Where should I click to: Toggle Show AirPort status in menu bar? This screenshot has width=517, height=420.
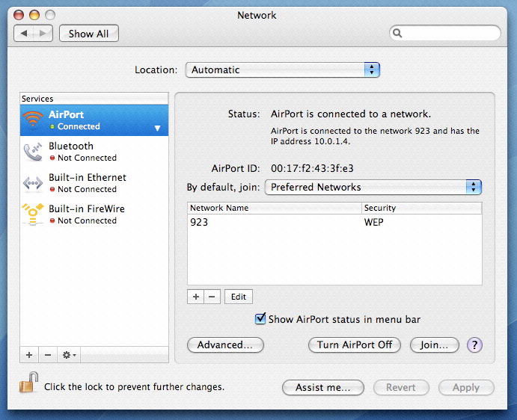tap(260, 318)
